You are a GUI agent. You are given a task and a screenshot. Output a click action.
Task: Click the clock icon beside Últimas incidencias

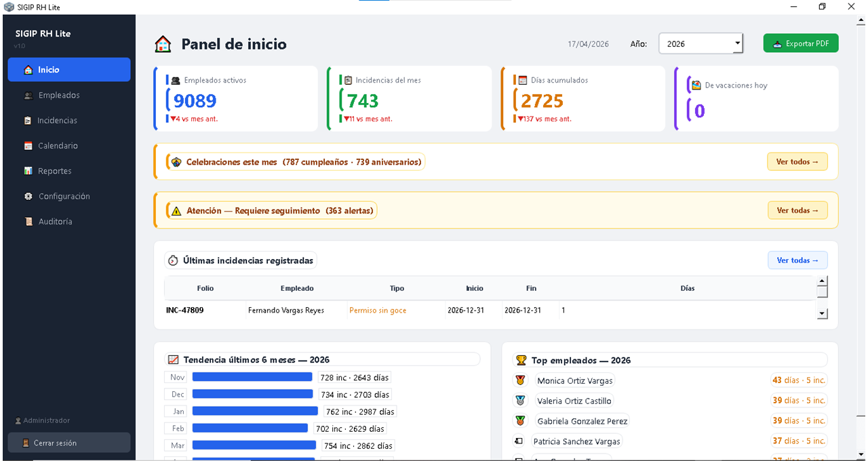173,260
